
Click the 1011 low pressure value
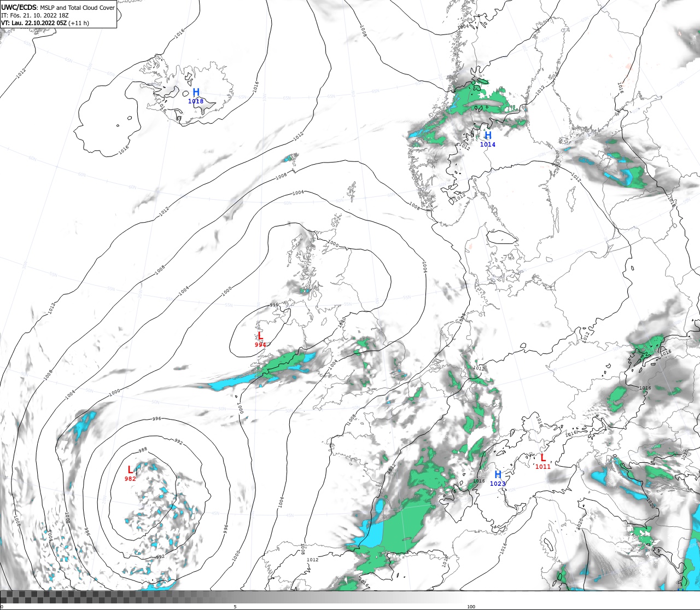coord(543,467)
